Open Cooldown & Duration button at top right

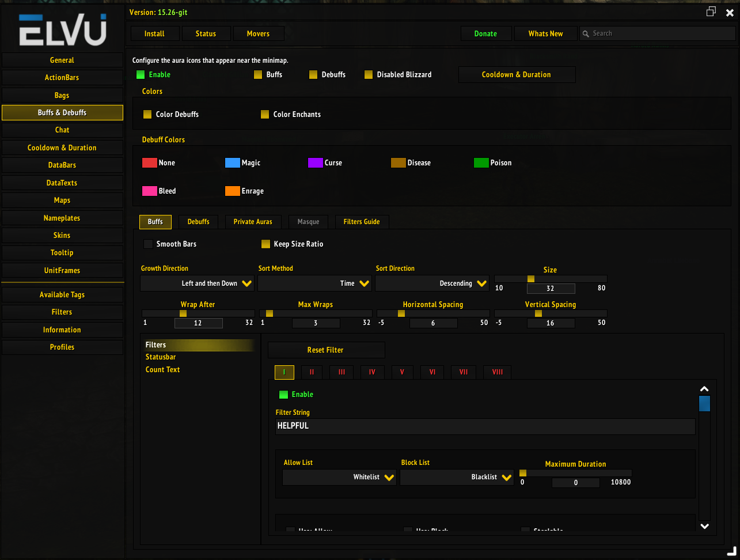[x=517, y=74]
